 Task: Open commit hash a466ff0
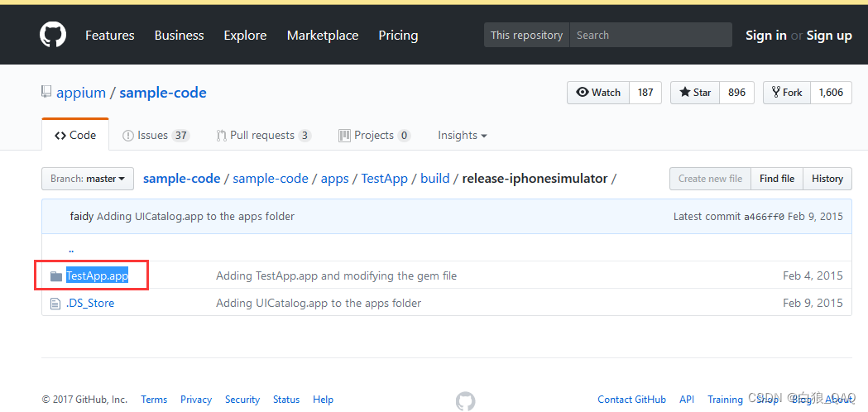tap(764, 217)
